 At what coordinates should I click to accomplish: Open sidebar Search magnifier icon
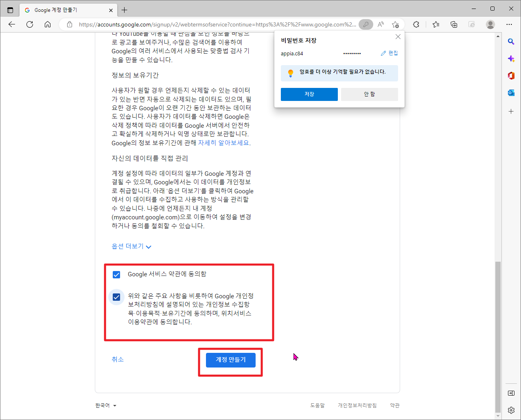[511, 42]
